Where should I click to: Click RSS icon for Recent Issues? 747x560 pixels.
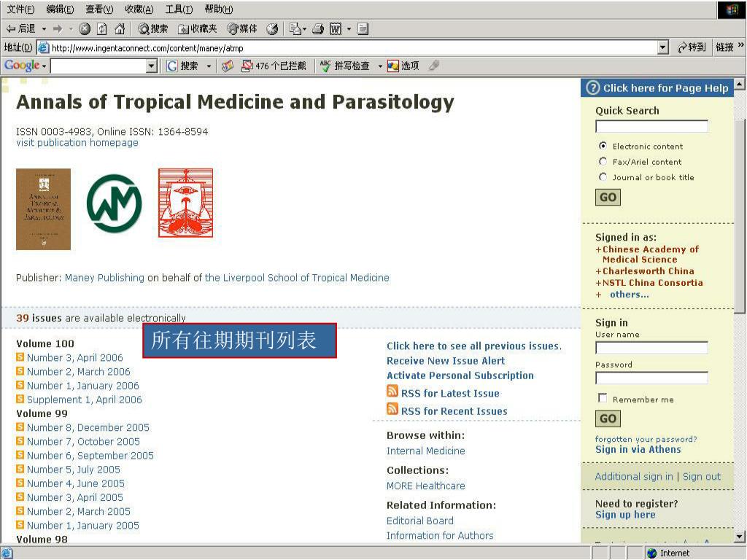click(x=392, y=409)
